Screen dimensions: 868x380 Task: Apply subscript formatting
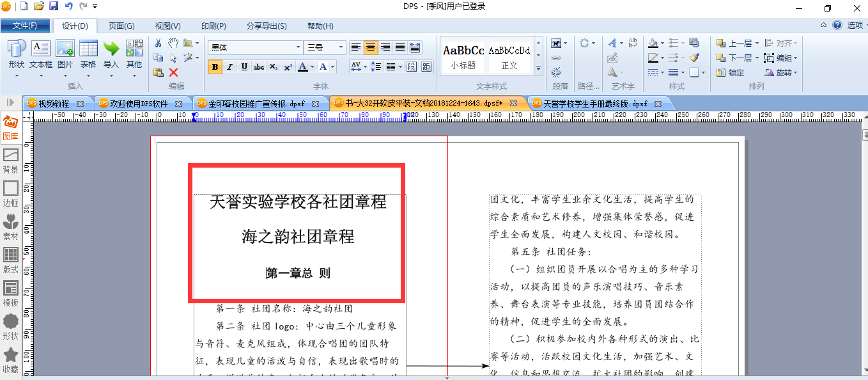[273, 67]
